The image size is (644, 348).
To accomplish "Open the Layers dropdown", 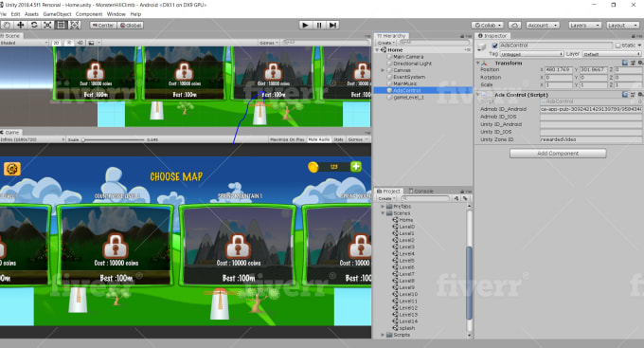I will (x=584, y=25).
